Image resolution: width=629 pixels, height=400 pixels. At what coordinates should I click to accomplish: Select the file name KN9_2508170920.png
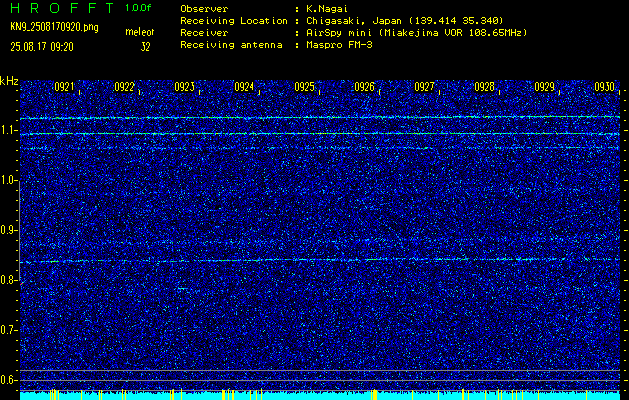pyautogui.click(x=54, y=27)
